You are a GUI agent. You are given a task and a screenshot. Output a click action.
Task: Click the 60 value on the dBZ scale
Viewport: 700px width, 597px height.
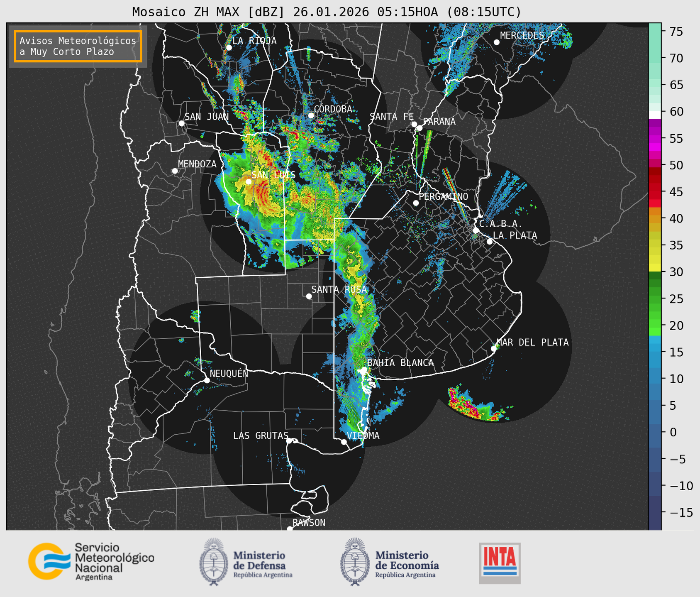(676, 112)
